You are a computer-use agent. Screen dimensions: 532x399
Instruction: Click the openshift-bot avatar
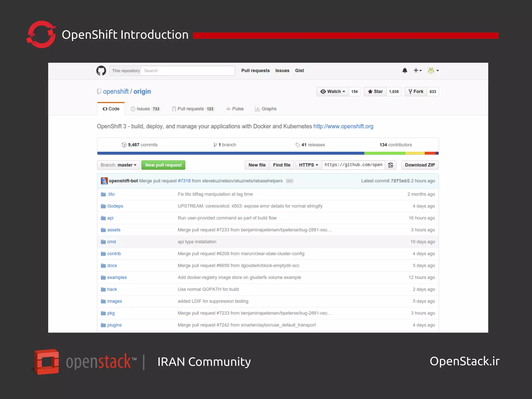(104, 181)
